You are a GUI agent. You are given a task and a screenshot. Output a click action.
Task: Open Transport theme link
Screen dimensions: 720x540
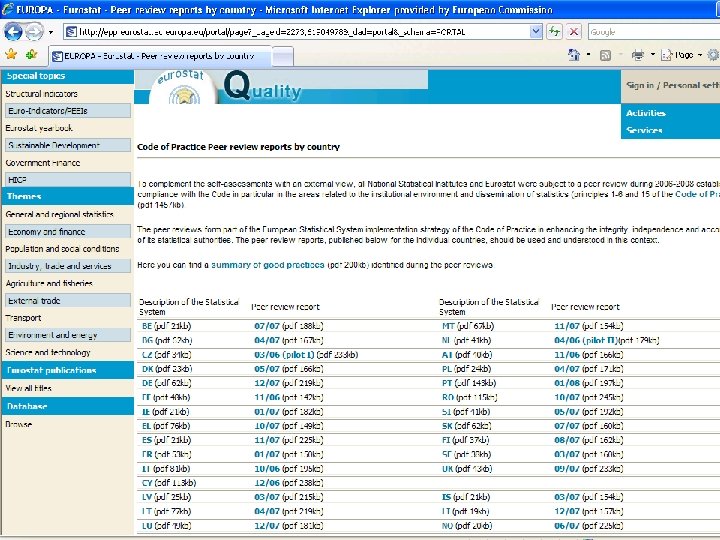(x=23, y=318)
